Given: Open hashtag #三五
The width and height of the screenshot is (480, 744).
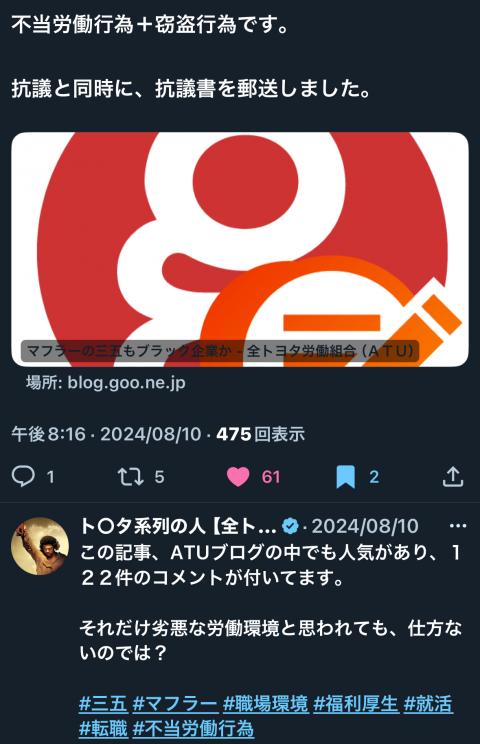Looking at the screenshot, I should [103, 704].
